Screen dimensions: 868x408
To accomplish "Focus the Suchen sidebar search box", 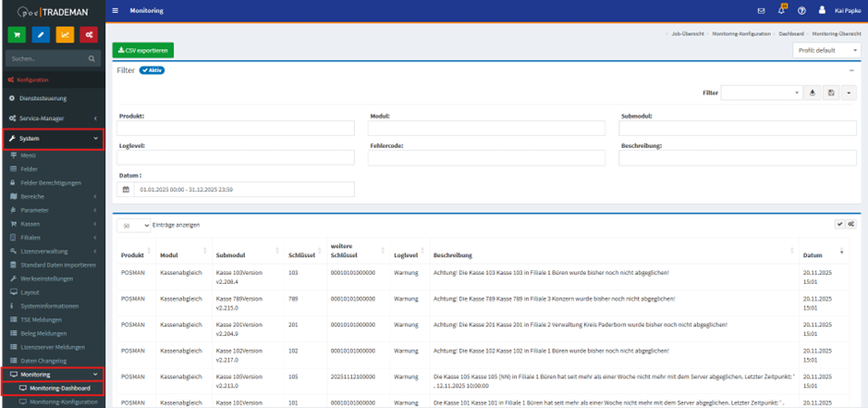I will pos(47,58).
